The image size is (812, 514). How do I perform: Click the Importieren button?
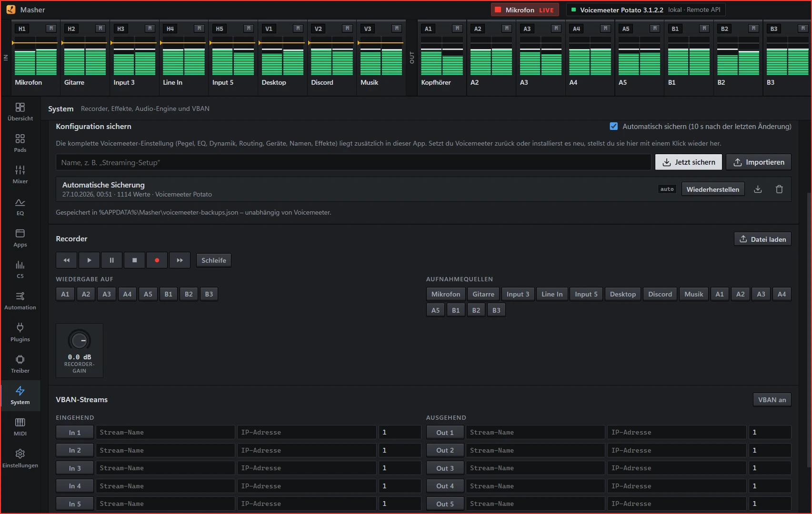(x=759, y=162)
